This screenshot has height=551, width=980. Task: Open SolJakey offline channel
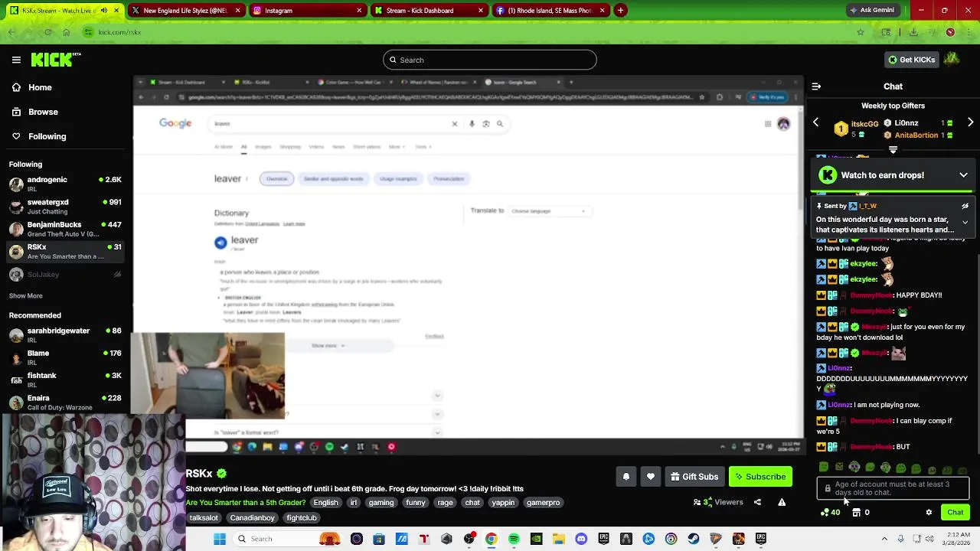click(65, 274)
